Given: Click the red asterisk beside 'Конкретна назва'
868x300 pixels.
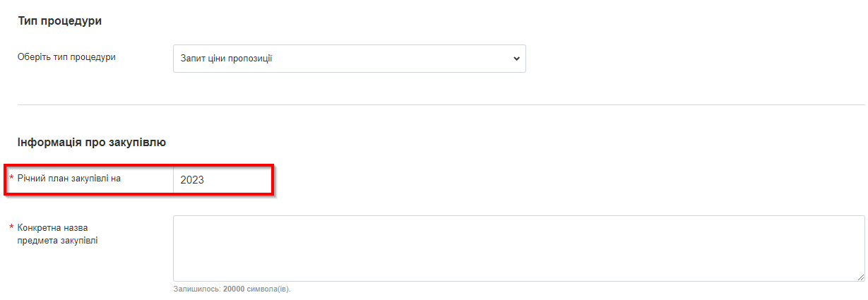Looking at the screenshot, I should (11, 227).
